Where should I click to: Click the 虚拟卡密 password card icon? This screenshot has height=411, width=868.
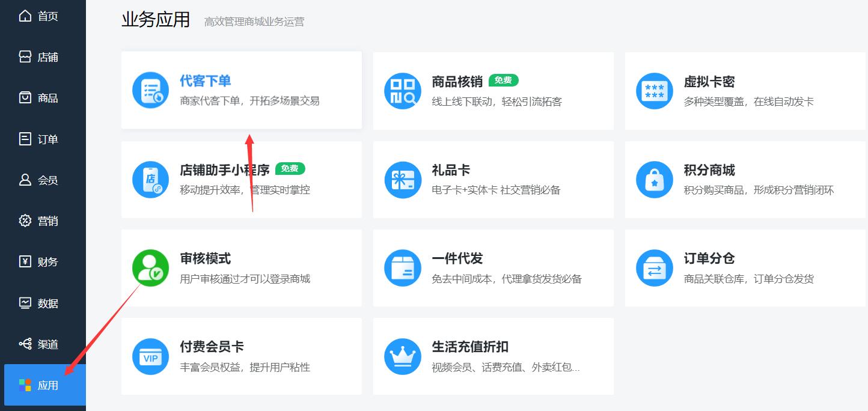click(654, 91)
